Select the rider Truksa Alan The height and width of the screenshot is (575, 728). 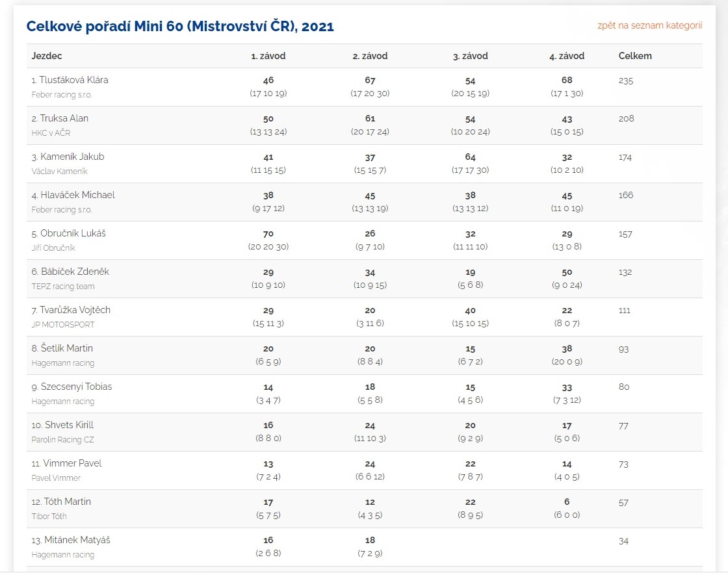[64, 118]
